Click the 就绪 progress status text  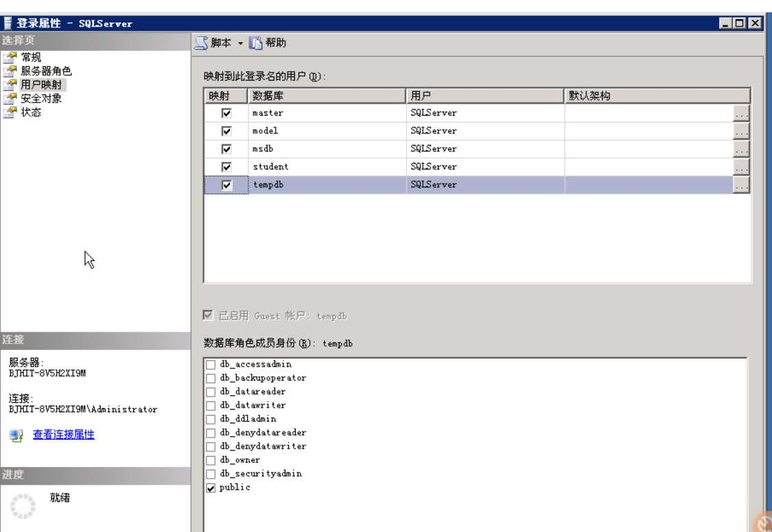click(60, 498)
